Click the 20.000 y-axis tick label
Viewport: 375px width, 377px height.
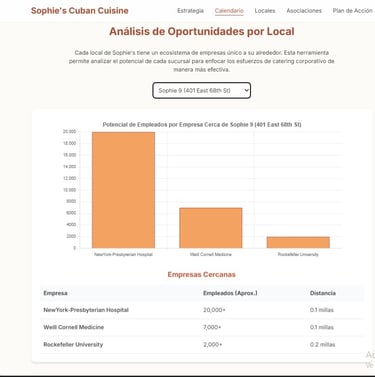(69, 132)
